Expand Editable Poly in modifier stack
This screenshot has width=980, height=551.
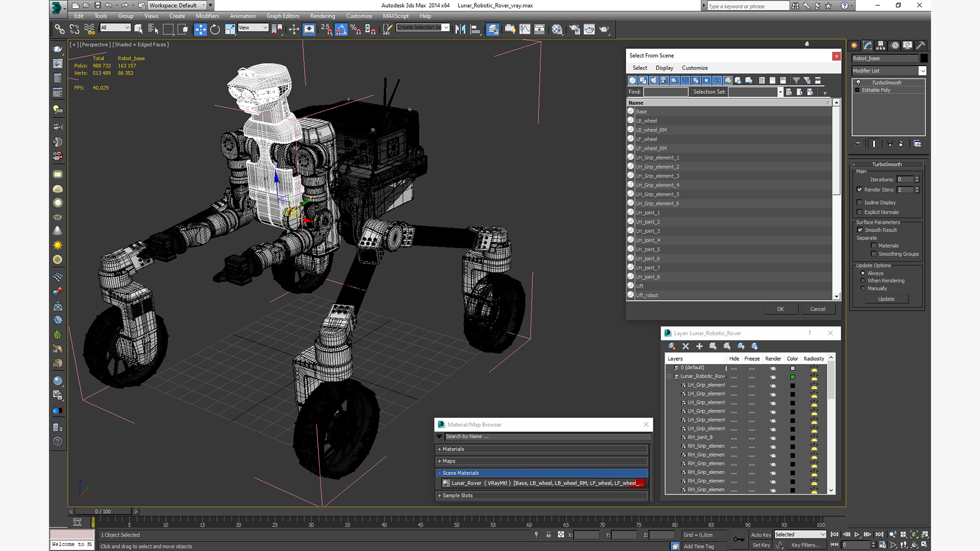tap(857, 90)
